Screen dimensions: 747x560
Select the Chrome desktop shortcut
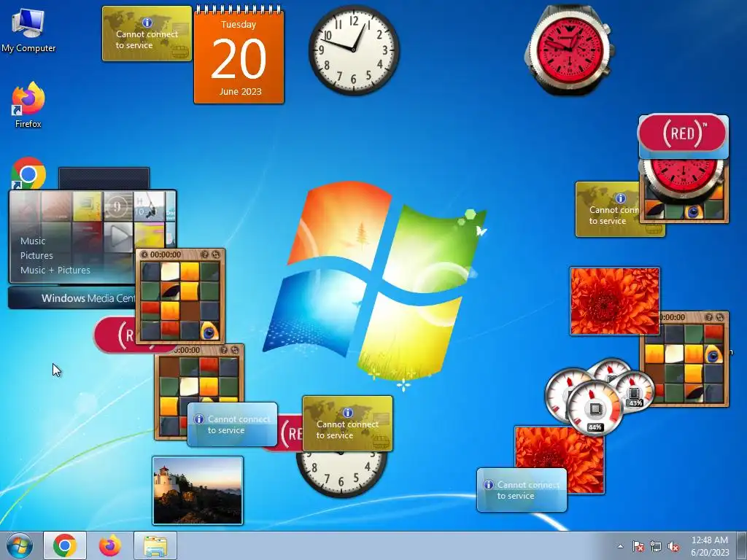tap(28, 174)
